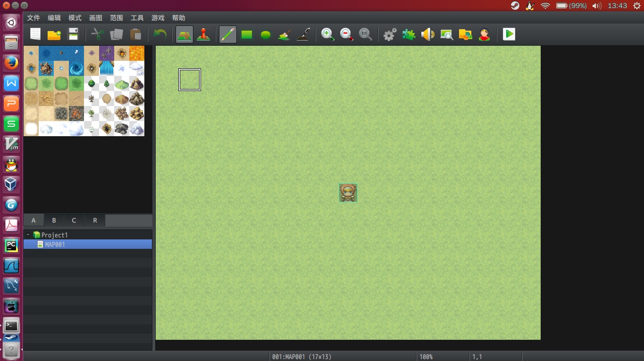Screen dimensions: 644x361
Task: Open the 工具 menu
Action: coord(137,18)
